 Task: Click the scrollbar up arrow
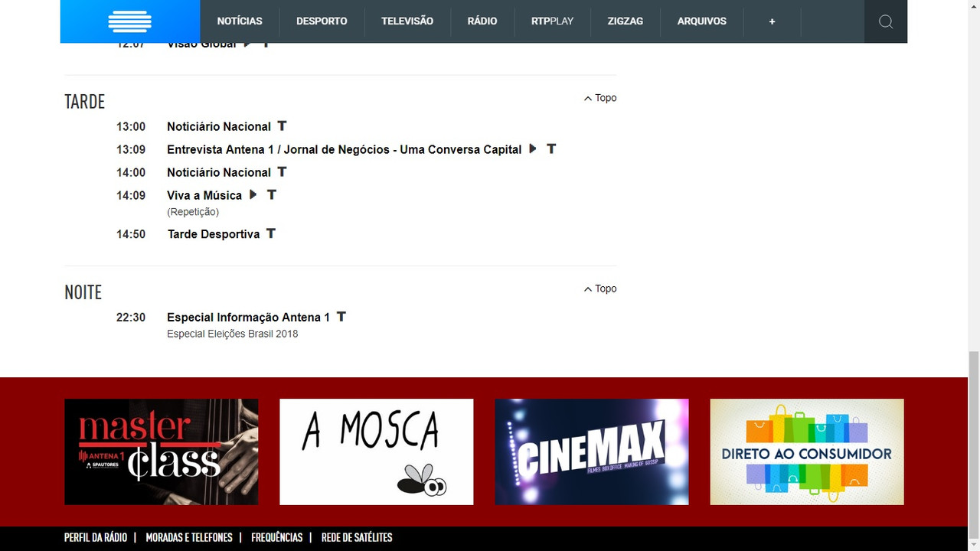[x=974, y=6]
